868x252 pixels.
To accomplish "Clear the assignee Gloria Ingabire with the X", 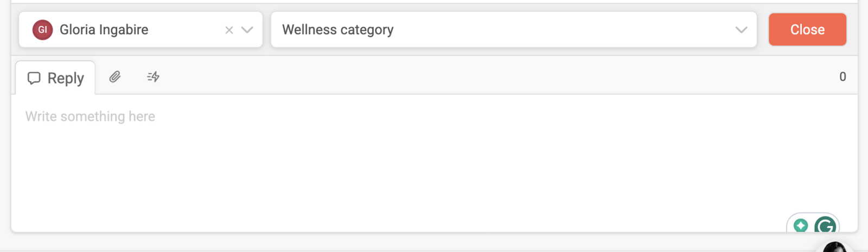I will point(229,30).
